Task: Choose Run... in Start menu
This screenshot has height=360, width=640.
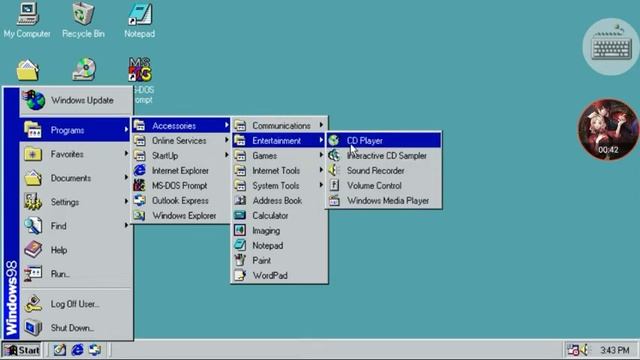Action: click(x=76, y=274)
